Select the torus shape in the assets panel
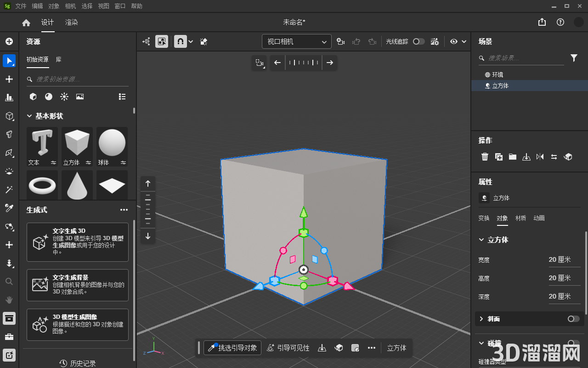 [x=42, y=184]
